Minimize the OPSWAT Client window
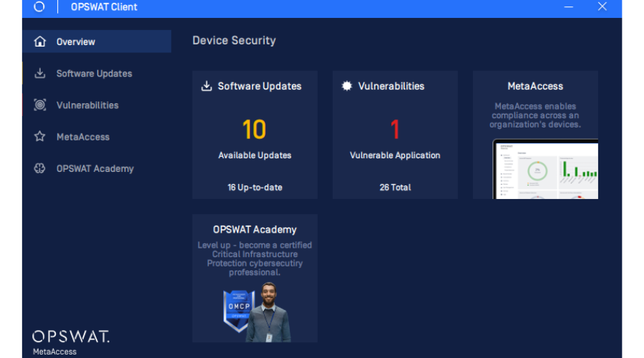This screenshot has height=358, width=644. point(568,6)
